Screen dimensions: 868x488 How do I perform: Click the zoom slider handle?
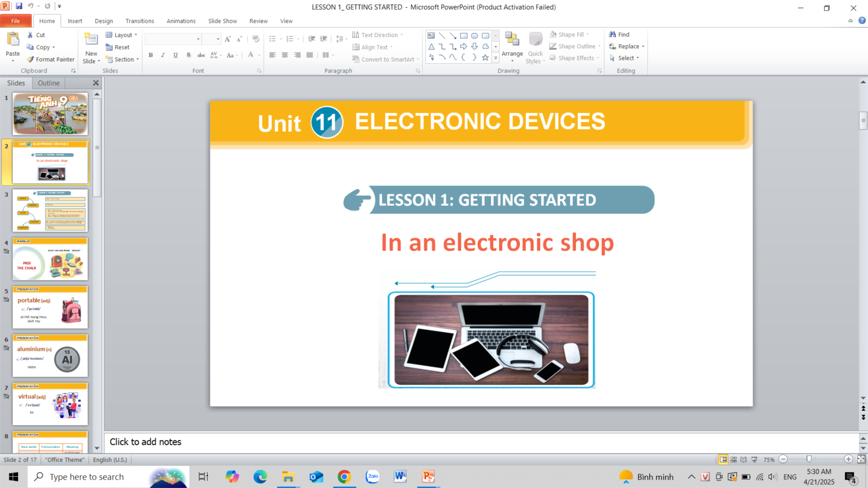(x=809, y=459)
